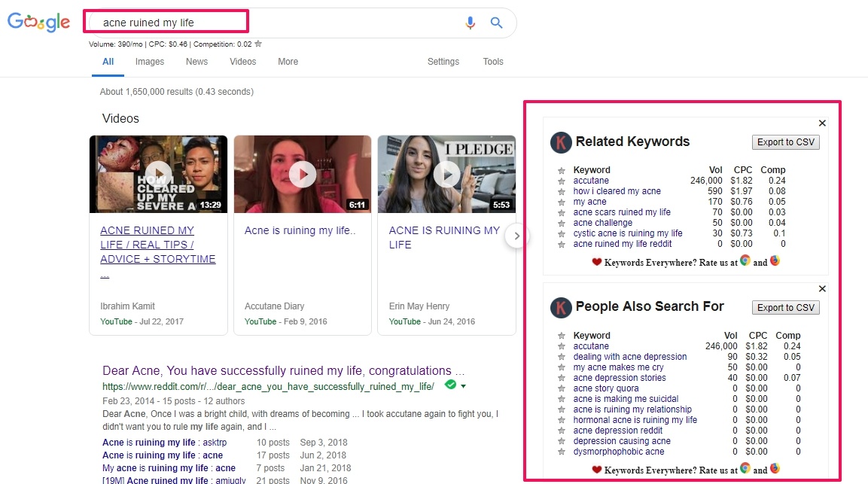
Task: Click the blue search magnifier icon
Action: 497,23
